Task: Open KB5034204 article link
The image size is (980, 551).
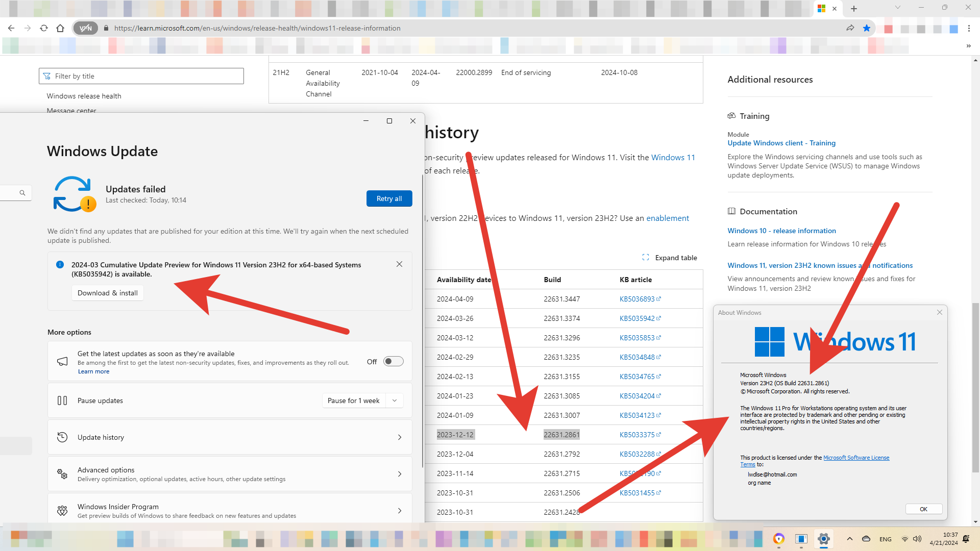Action: (640, 396)
